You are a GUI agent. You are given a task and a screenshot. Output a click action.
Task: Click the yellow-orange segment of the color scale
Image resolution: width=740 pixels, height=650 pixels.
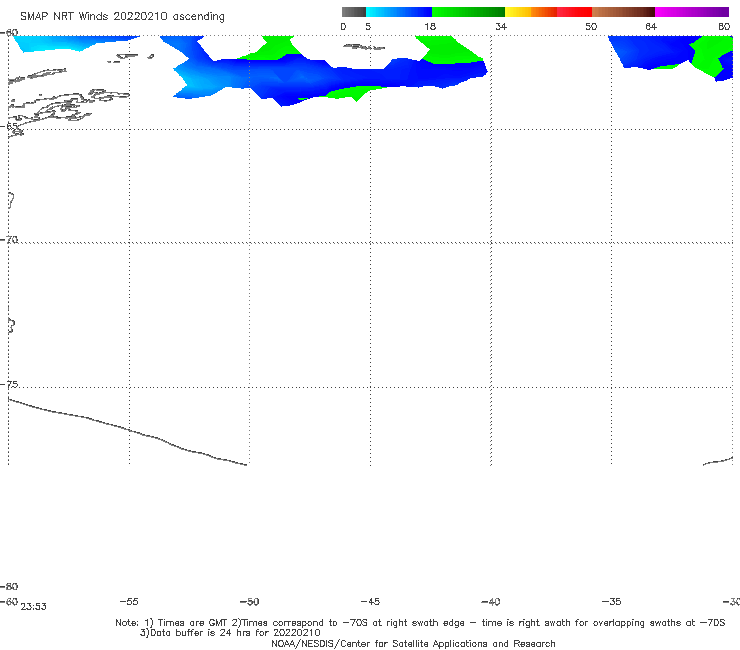pyautogui.click(x=530, y=12)
